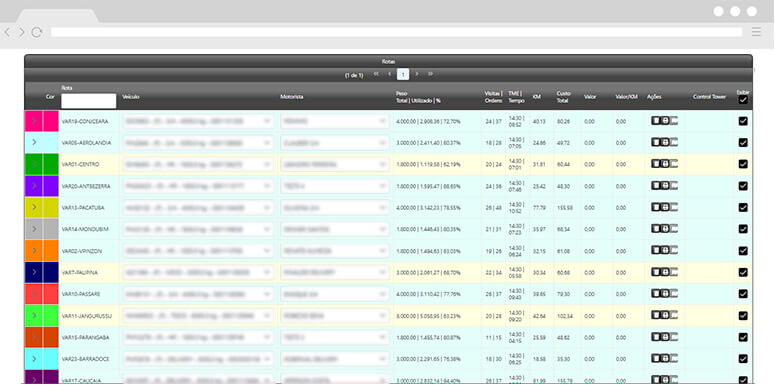The width and height of the screenshot is (775, 390).
Task: Go to previous page of Rotas
Action: coord(389,74)
